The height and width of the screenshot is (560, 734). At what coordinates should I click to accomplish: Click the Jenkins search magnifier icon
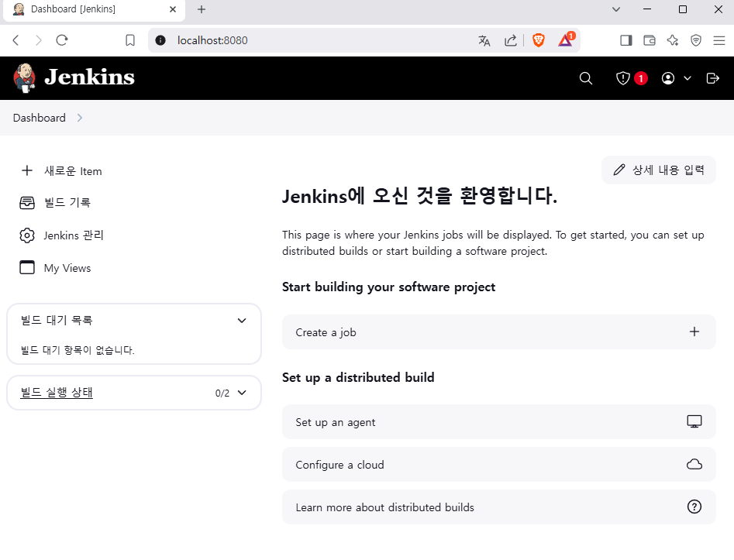click(586, 78)
